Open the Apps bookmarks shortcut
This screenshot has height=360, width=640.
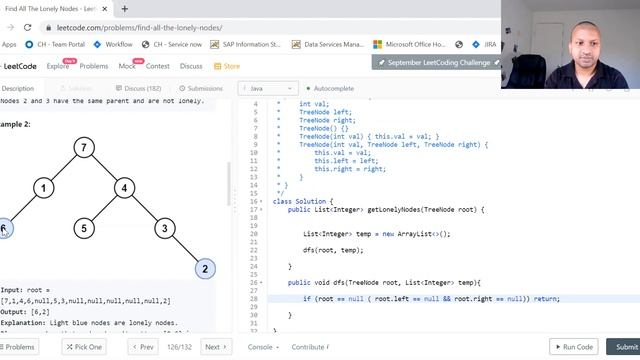point(9,44)
